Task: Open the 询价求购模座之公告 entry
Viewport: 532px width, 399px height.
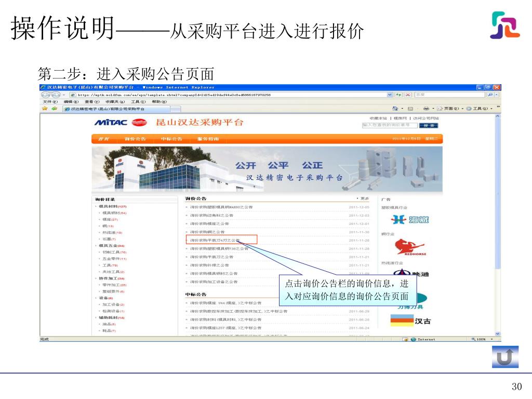Action: (209, 224)
